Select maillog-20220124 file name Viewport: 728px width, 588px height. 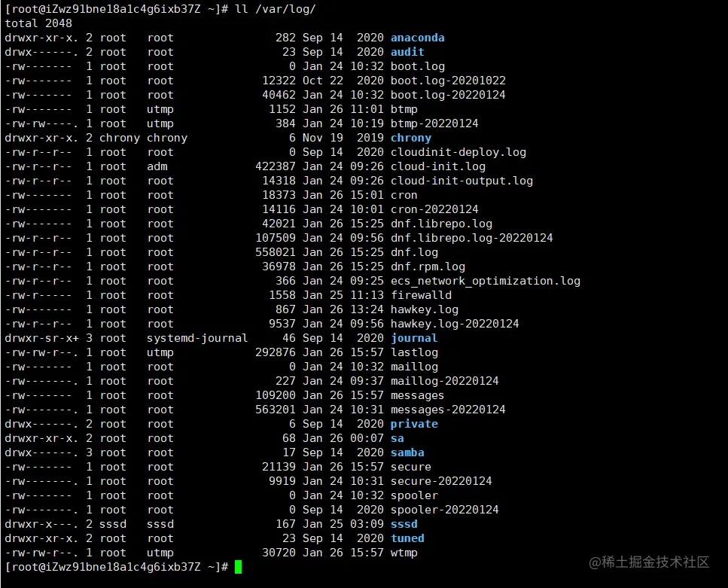(x=445, y=381)
